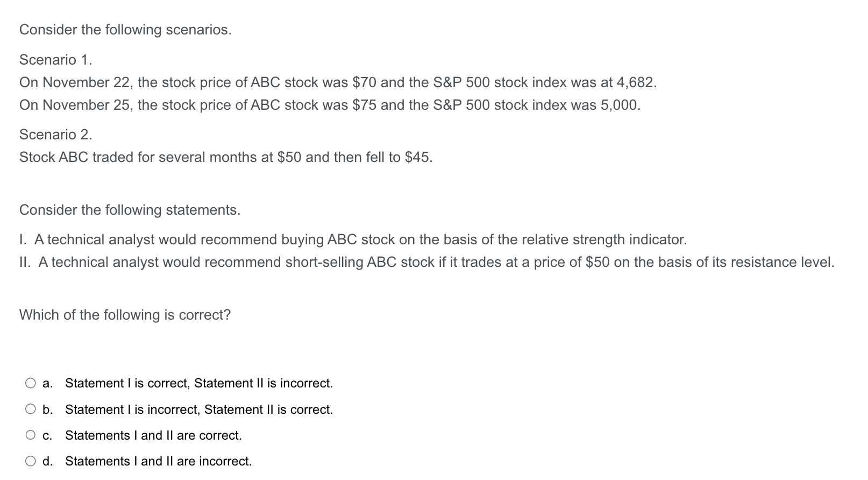This screenshot has height=480, width=868.
Task: Select answer option b radio button
Action: point(31,409)
